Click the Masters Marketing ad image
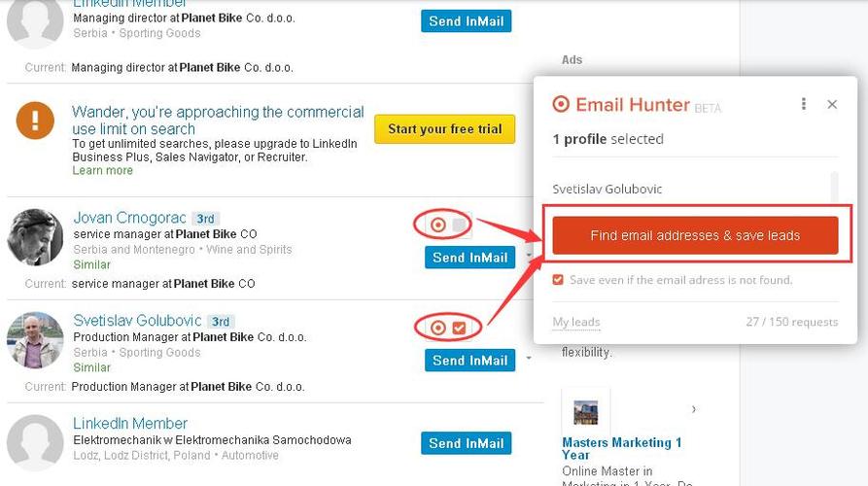The image size is (868, 486). (585, 412)
